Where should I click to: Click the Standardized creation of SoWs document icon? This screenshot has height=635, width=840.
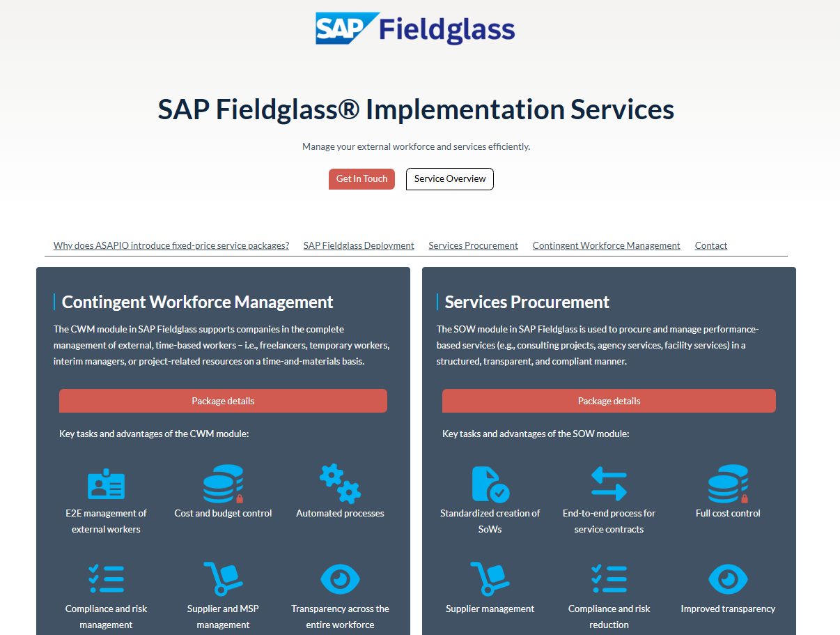pos(490,484)
